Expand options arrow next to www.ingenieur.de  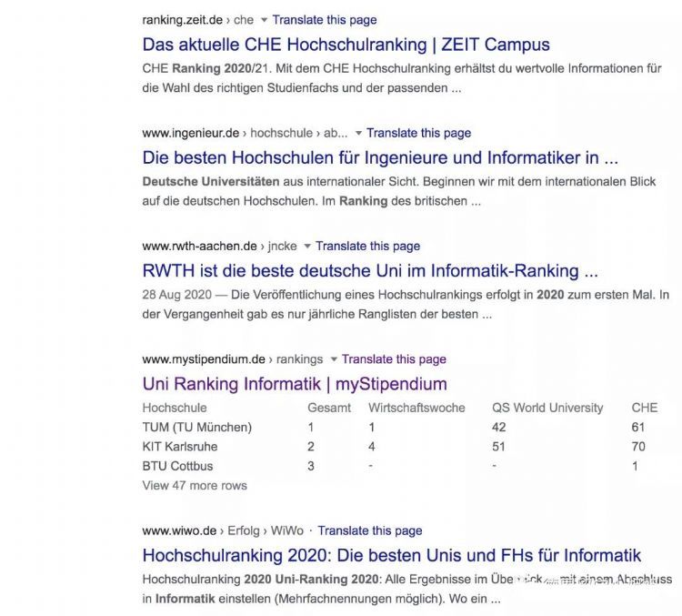(358, 133)
